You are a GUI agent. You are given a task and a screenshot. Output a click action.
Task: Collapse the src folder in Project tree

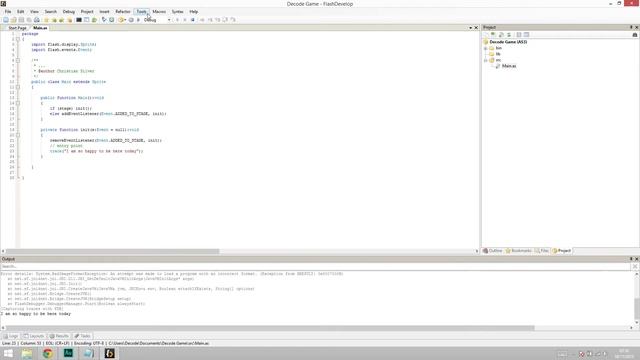tap(485, 60)
